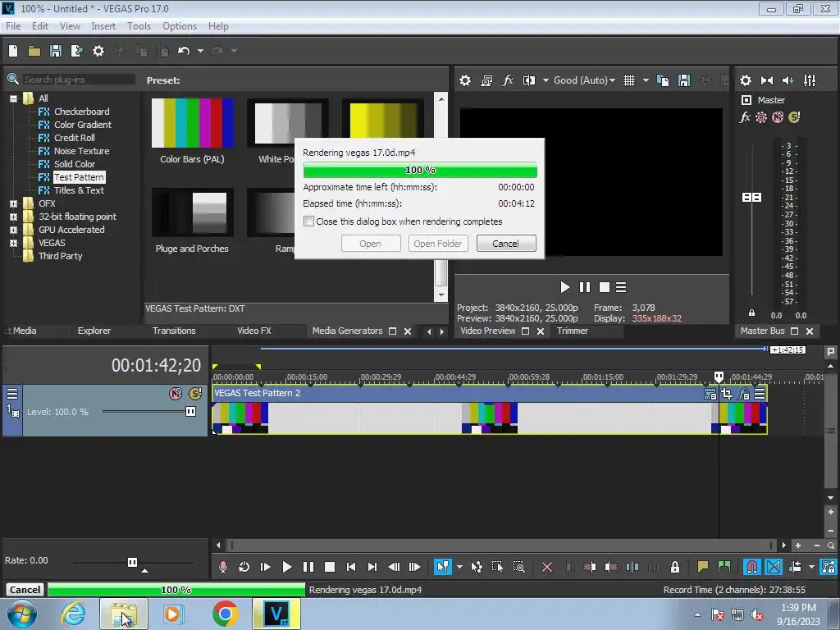Click the New project icon in toolbar
Screen dimensions: 840x630
[x=13, y=51]
